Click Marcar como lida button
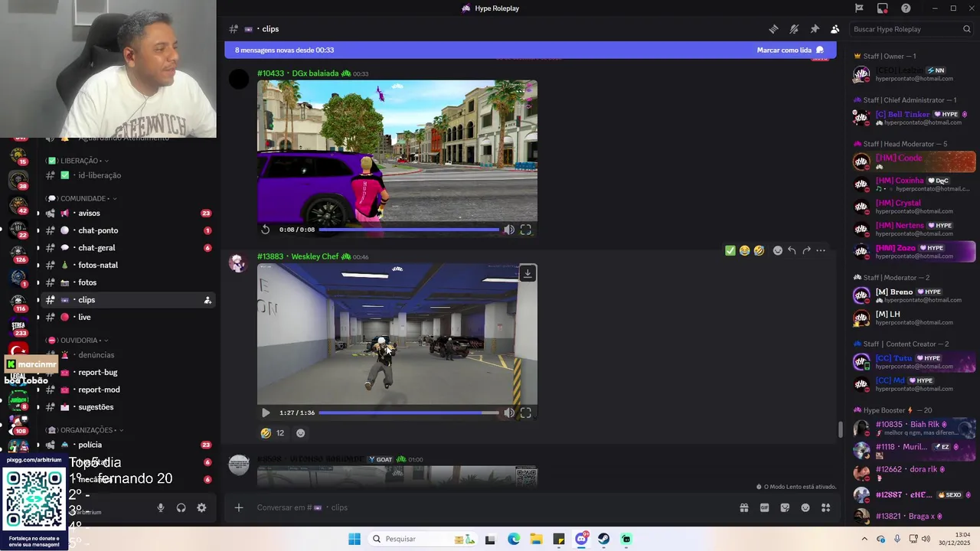 (x=790, y=50)
